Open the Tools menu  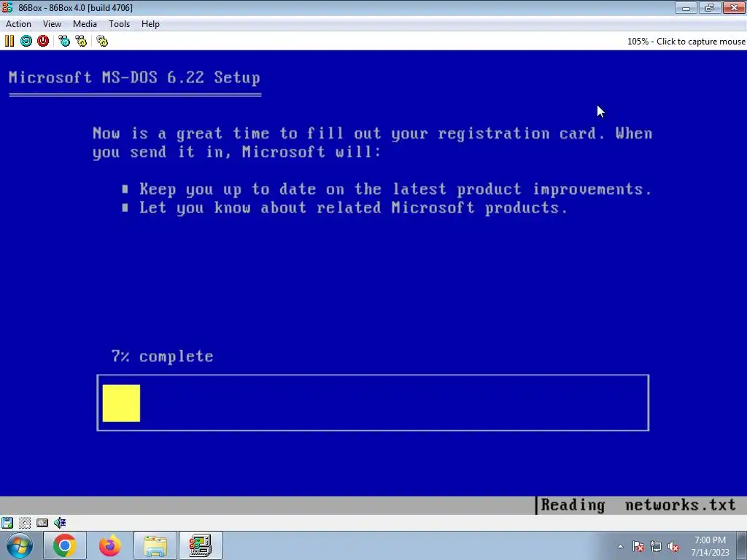(x=119, y=24)
